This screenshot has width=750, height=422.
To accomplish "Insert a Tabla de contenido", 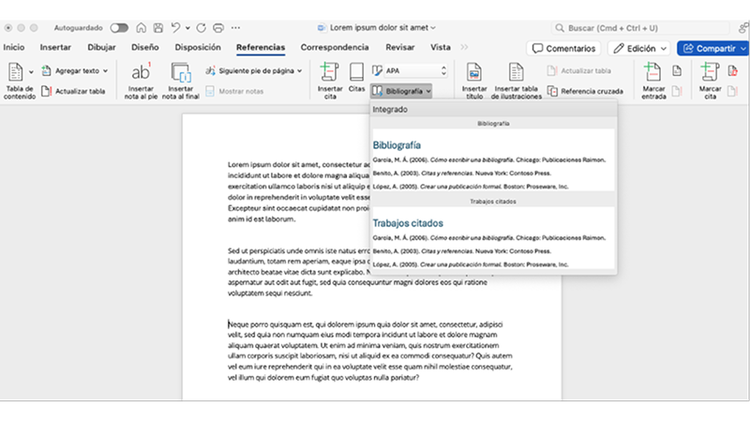I will pos(19,81).
